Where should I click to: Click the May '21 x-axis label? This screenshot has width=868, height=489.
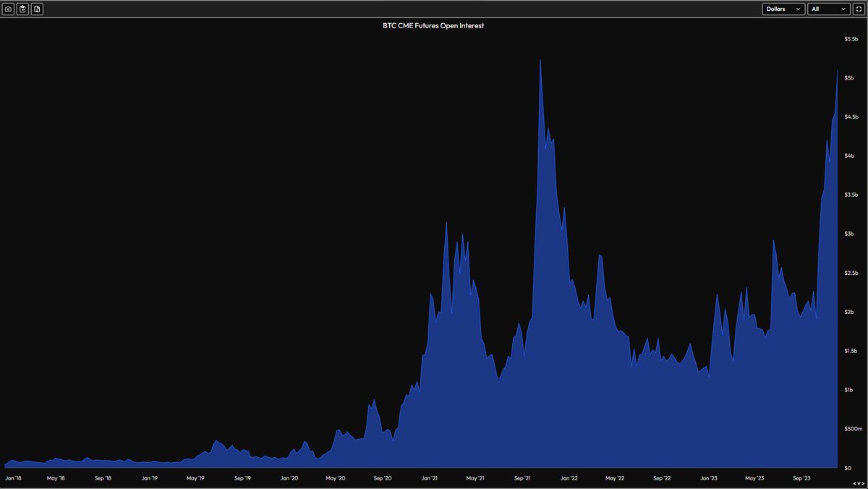coord(475,478)
